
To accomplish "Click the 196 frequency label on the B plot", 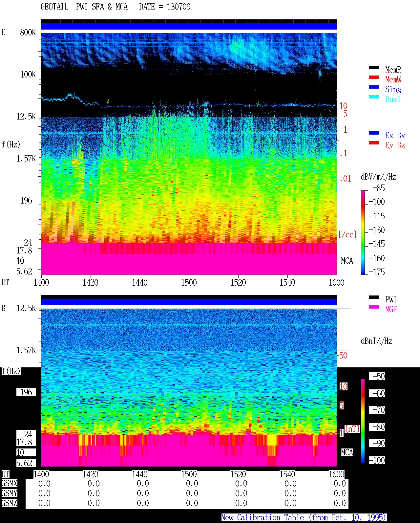I will pos(26,392).
